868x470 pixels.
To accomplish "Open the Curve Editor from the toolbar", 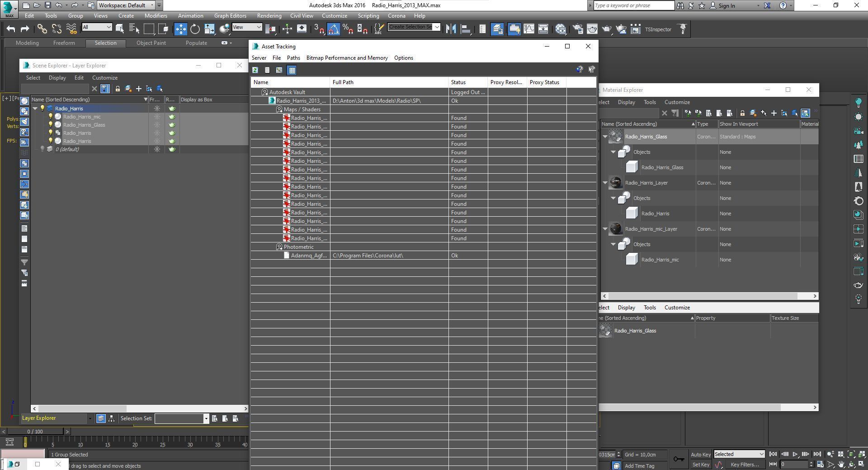I will (x=528, y=29).
